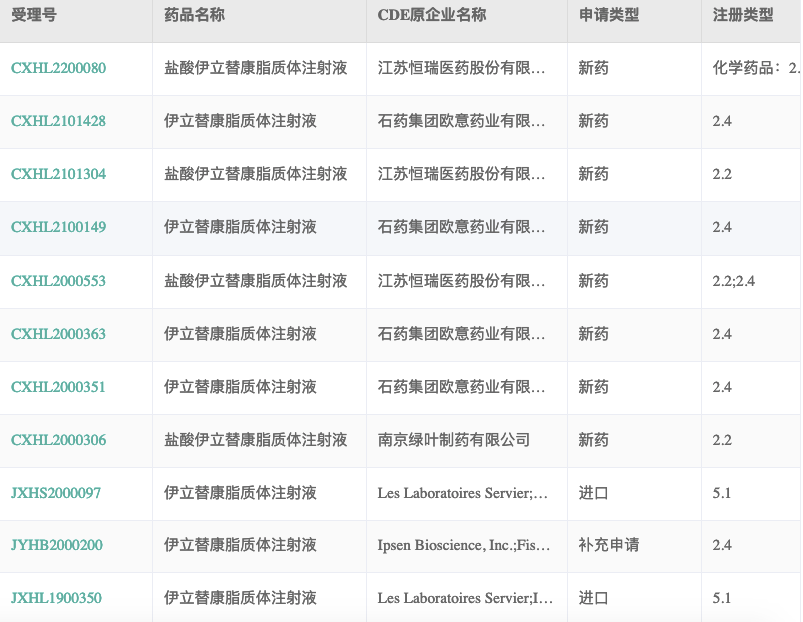Screen dimensions: 803x622
Task: Click the 注册类型 column header
Action: pos(742,17)
